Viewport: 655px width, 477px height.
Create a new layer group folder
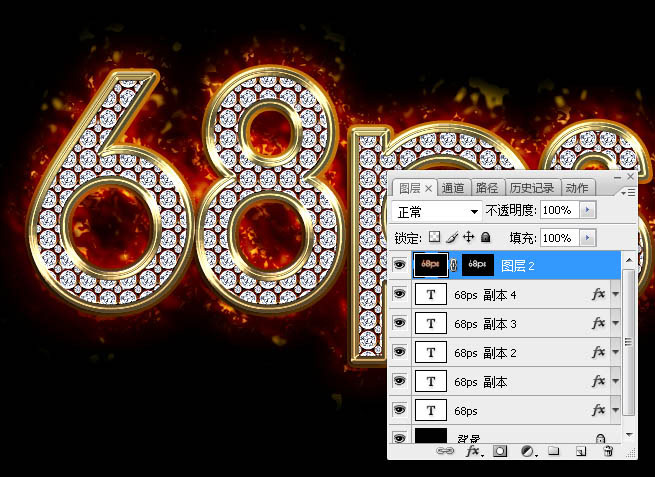(x=553, y=452)
